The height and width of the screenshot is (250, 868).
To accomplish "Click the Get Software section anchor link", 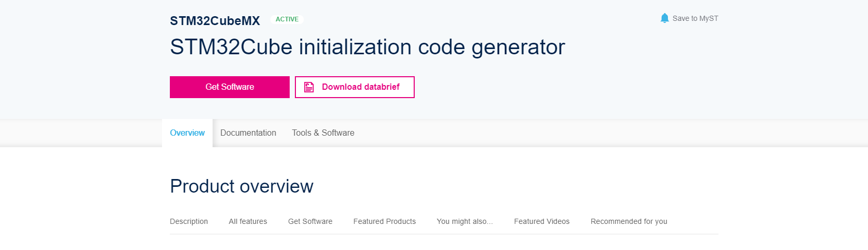I will [310, 221].
